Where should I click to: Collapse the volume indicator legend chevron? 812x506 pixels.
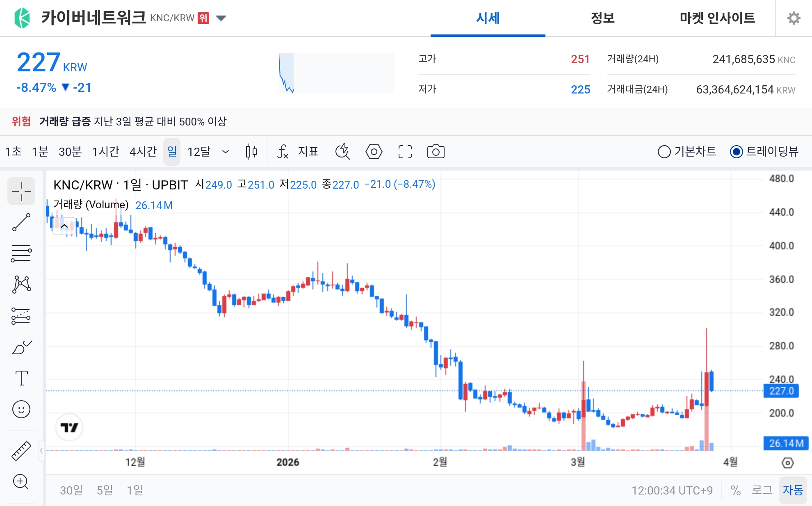(64, 226)
